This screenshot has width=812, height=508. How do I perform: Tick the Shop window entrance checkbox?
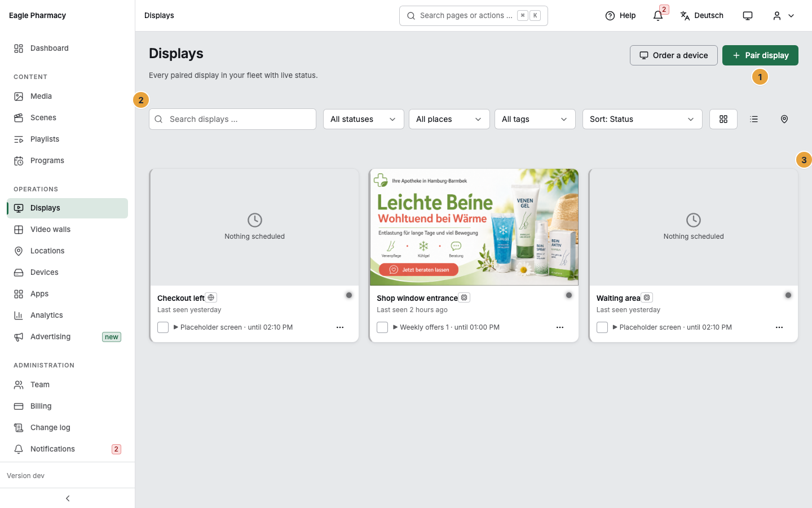tap(382, 327)
